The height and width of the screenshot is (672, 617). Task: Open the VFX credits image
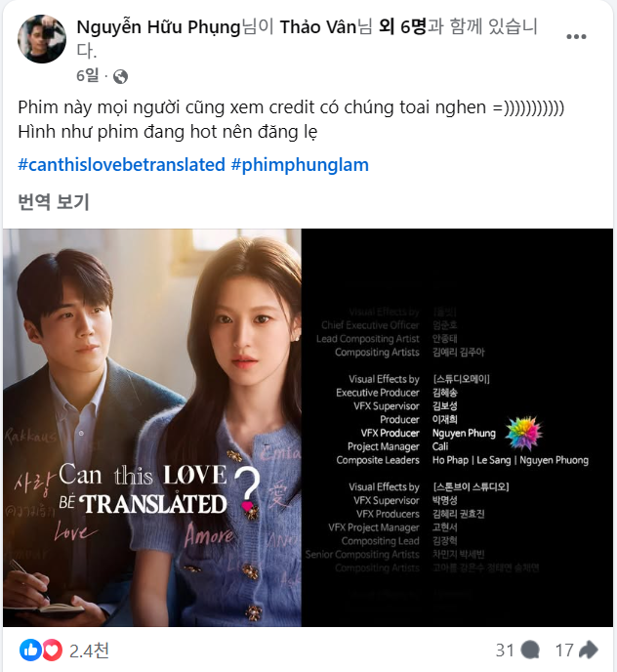point(457,428)
